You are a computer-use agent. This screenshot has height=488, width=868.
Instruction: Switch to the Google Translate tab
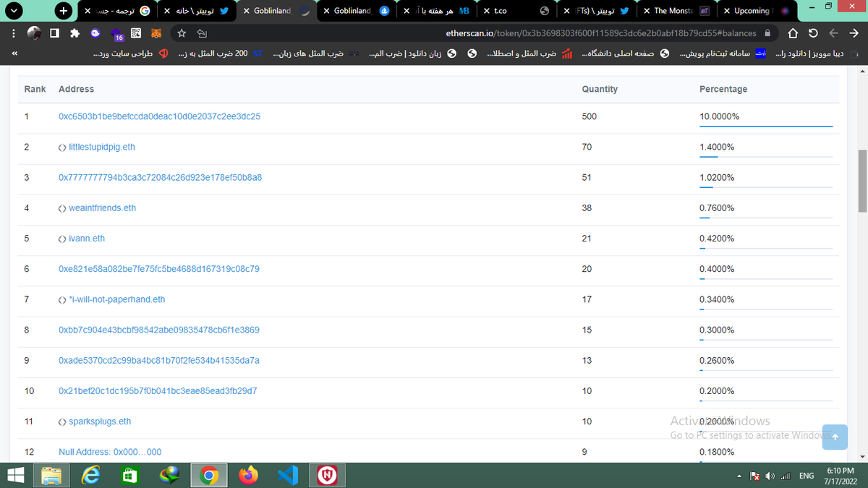[116, 11]
